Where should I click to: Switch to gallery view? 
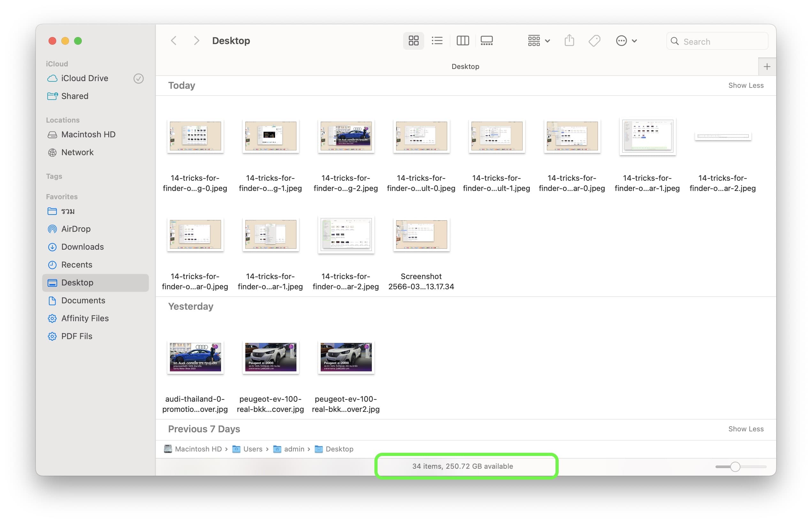[x=486, y=41]
